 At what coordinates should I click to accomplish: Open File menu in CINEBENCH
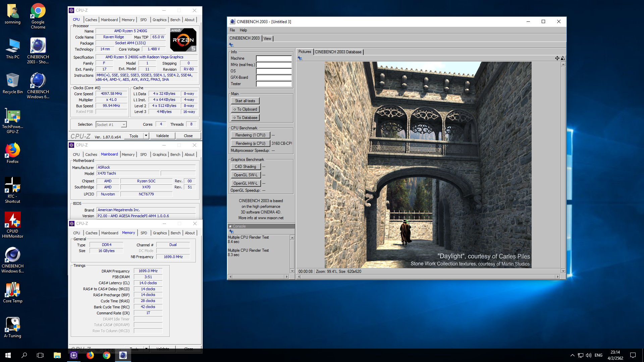[x=232, y=30]
